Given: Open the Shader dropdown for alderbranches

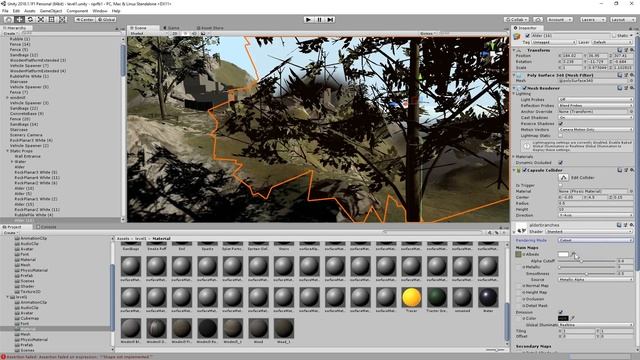Looking at the screenshot, I should coord(589,231).
